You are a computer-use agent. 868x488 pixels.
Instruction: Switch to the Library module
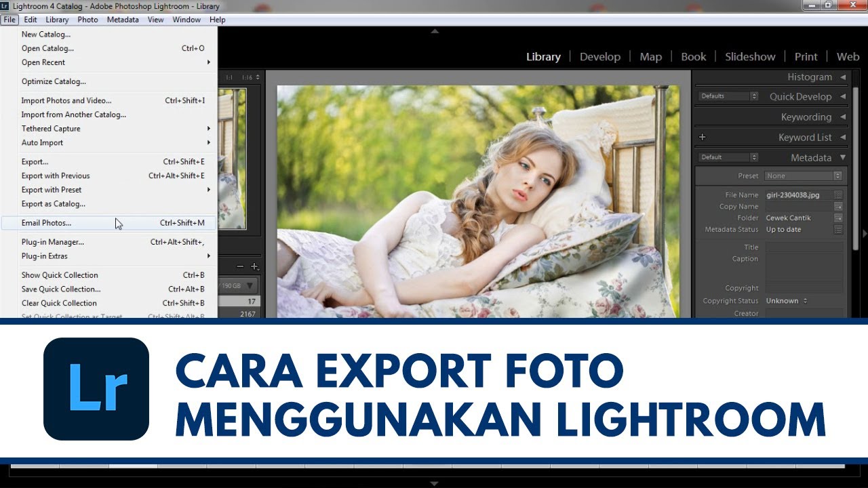click(543, 57)
